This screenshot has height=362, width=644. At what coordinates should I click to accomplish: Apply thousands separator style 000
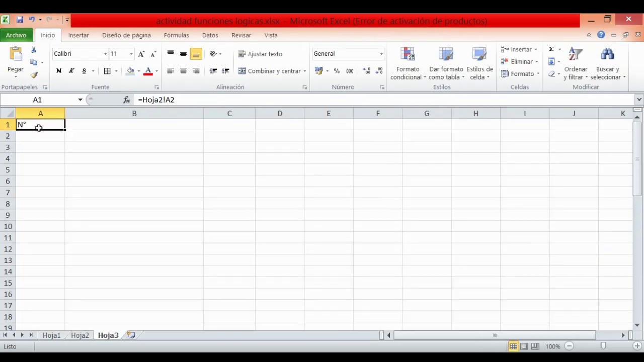[350, 71]
